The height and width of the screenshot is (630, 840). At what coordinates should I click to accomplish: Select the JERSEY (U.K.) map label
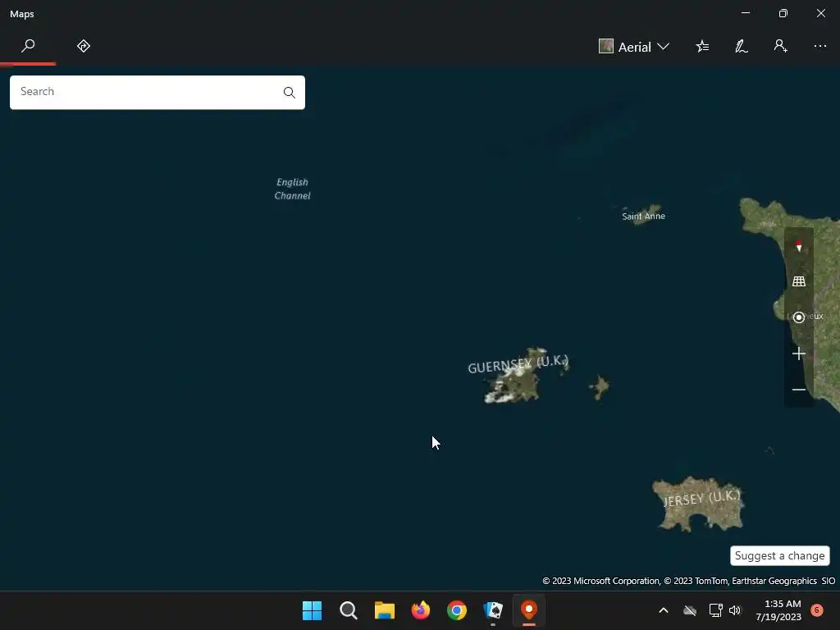(702, 498)
